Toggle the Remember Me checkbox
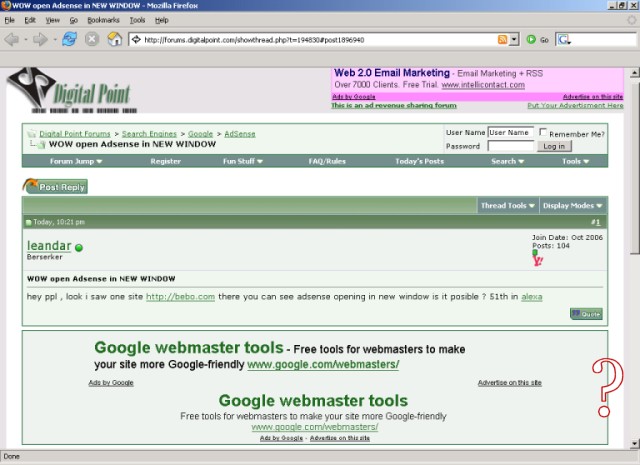 (x=543, y=132)
